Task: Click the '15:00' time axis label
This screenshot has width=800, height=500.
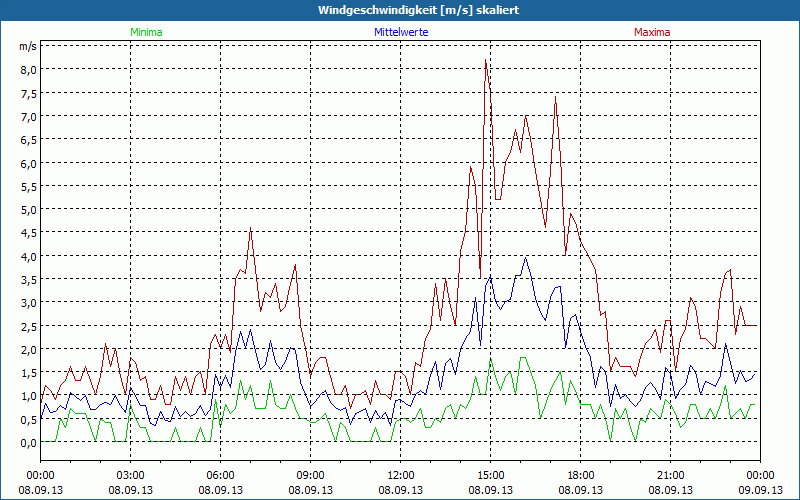Action: [490, 476]
